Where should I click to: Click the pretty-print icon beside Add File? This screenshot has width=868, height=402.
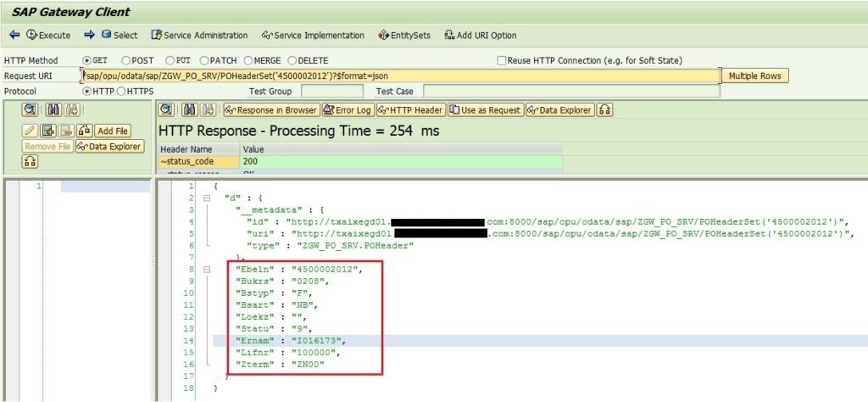tap(84, 131)
